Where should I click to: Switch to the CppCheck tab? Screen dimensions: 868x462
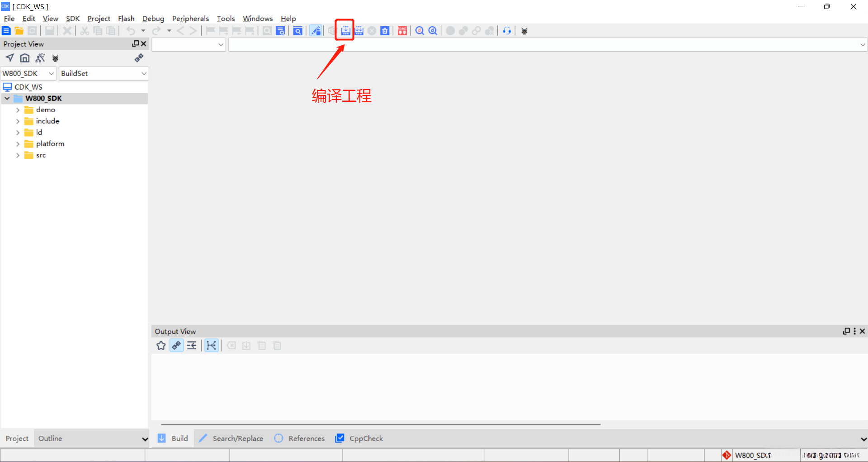click(x=359, y=438)
